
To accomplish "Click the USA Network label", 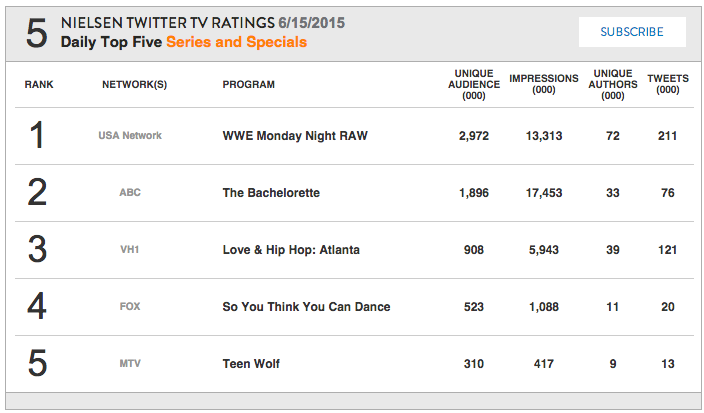I will pos(130,136).
